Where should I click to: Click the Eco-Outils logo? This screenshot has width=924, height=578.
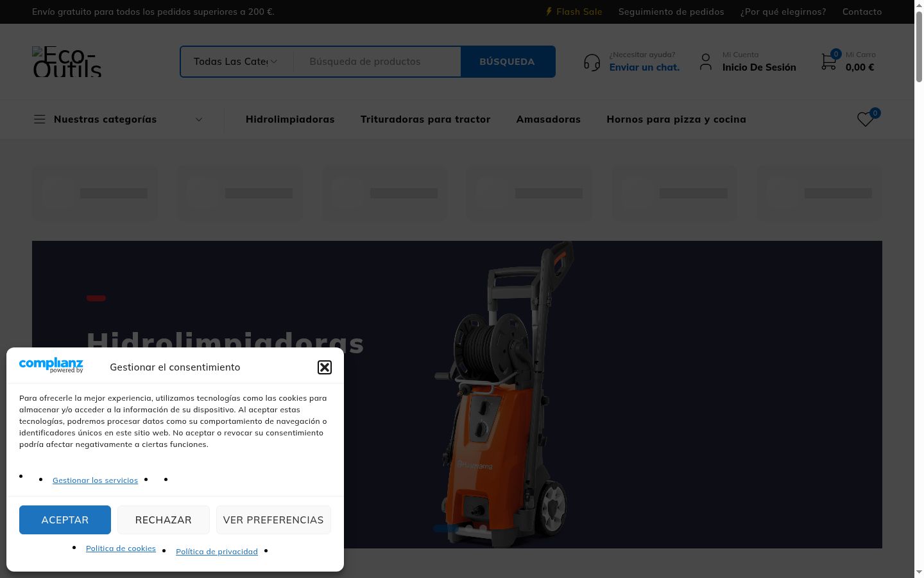coord(67,62)
